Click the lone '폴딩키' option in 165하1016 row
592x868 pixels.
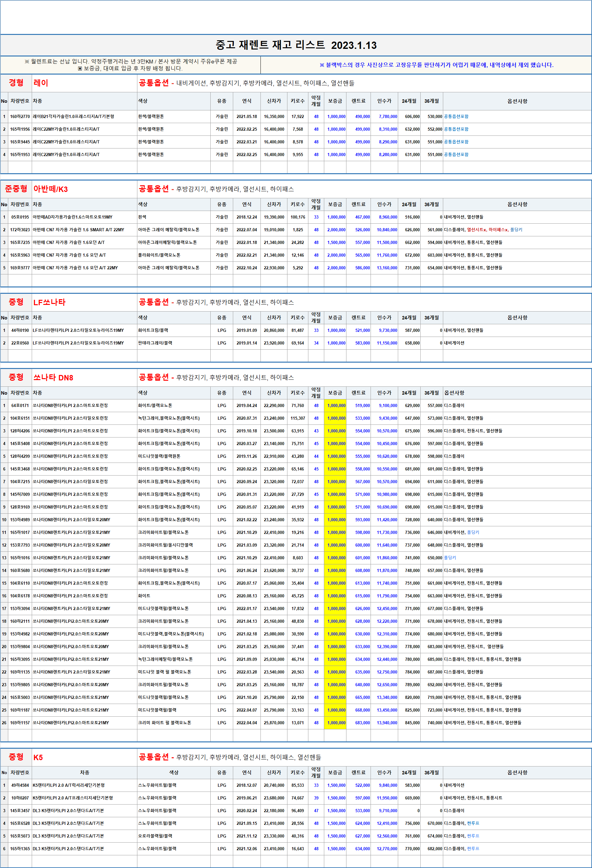(450, 558)
